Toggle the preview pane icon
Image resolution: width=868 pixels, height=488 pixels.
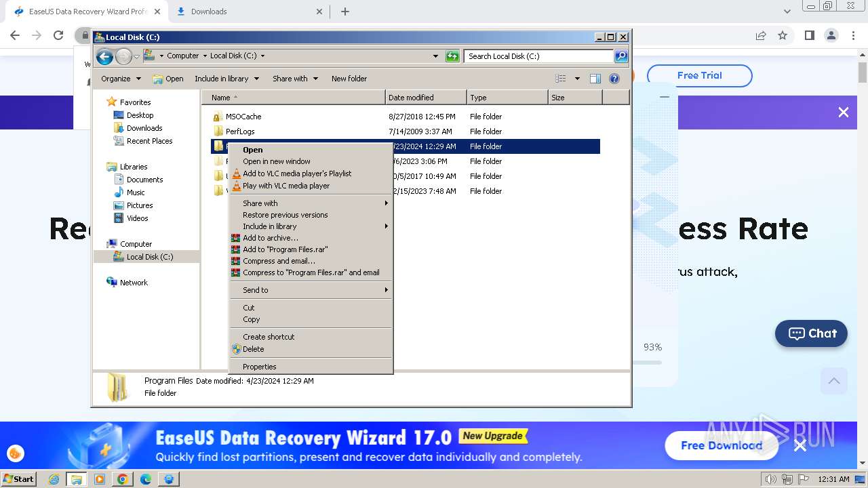click(595, 79)
